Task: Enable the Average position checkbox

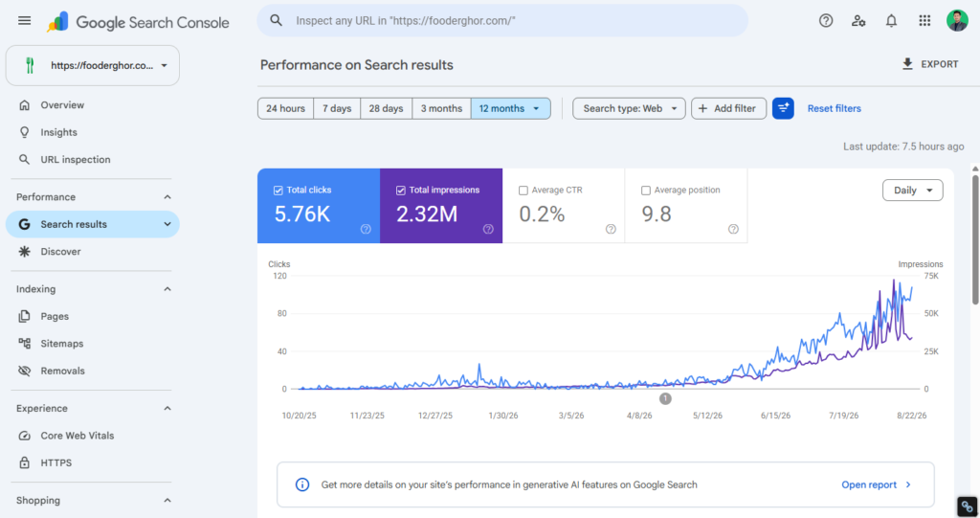Action: point(646,191)
